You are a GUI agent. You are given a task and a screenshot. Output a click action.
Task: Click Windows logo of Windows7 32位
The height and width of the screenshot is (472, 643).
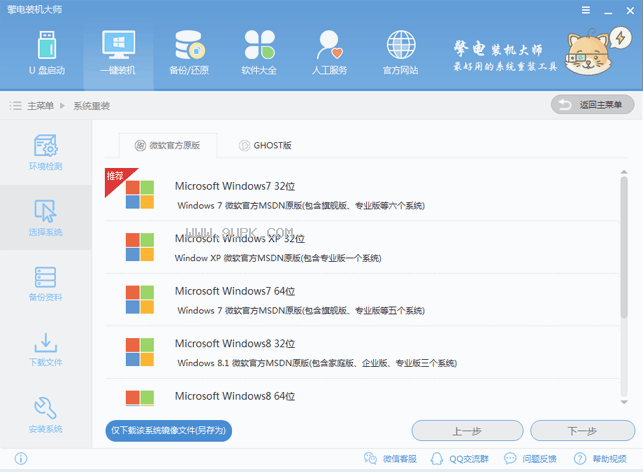(140, 195)
